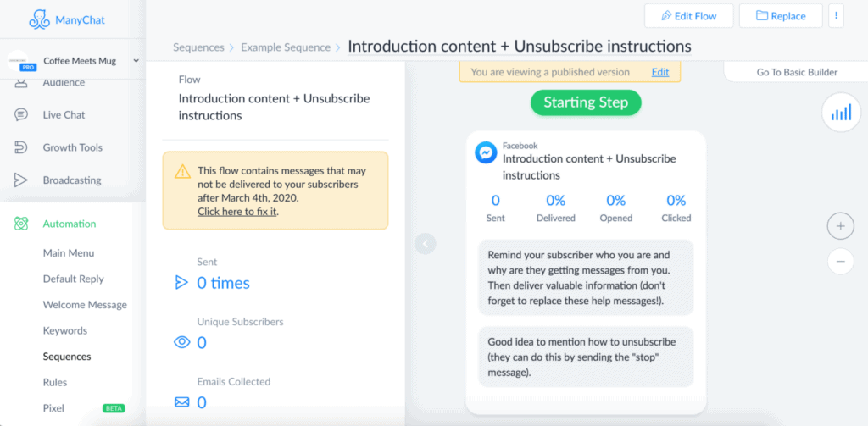
Task: Click the Automation atom icon
Action: coord(21,224)
